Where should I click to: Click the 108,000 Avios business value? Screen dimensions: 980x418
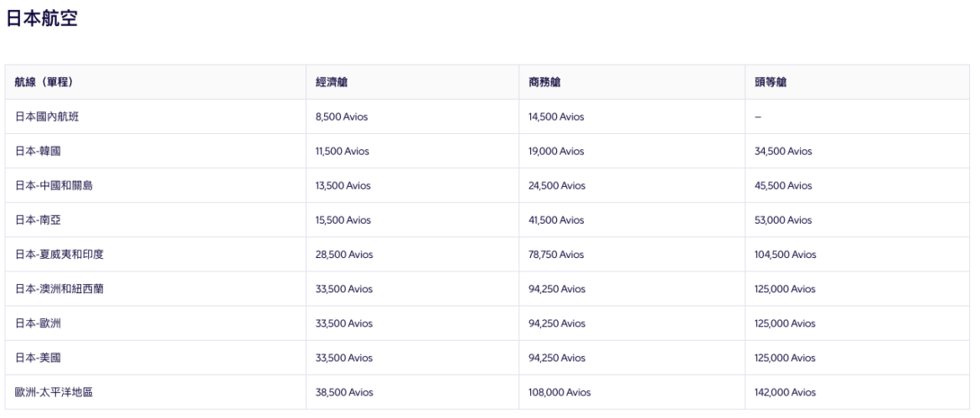point(560,392)
